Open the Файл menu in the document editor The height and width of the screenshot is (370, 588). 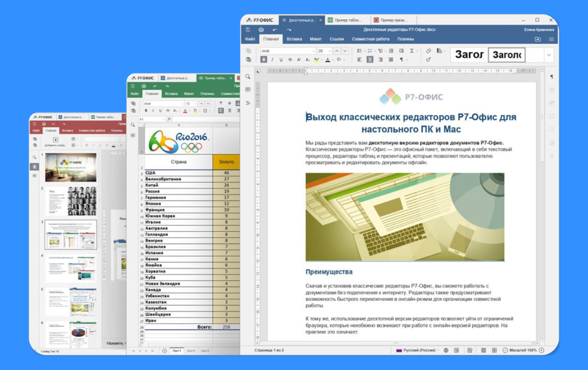click(250, 39)
